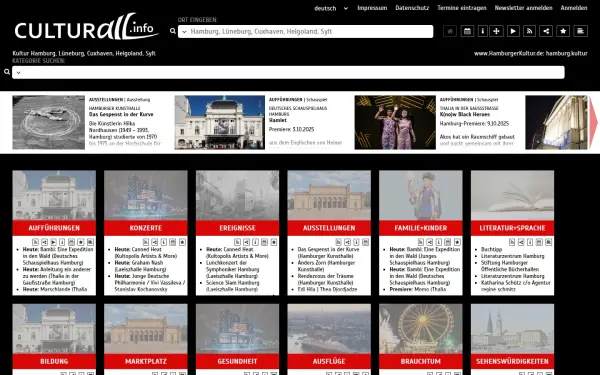Screen dimensions: 600x375
Task: Click RSS icon in Literatur+Sprache card
Action: point(512,242)
